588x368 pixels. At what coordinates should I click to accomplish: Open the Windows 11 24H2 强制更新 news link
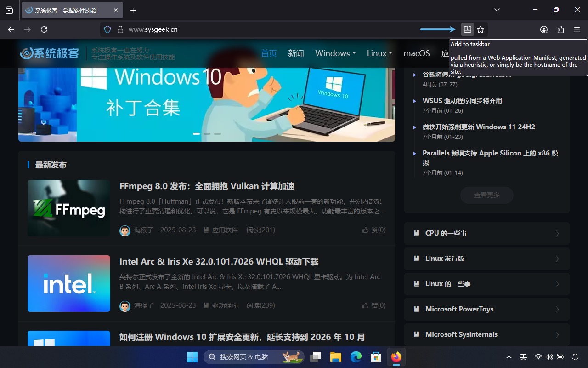coord(479,127)
